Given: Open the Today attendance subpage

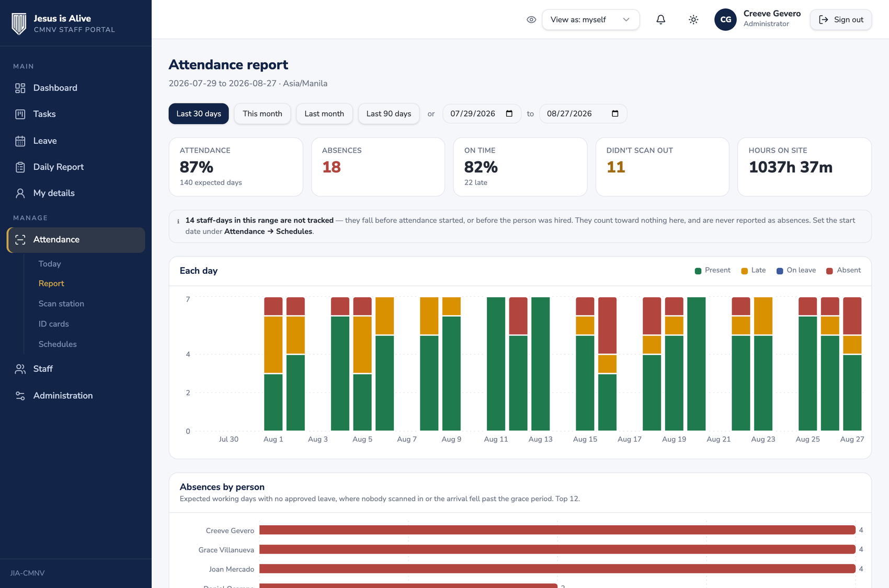Looking at the screenshot, I should click(50, 264).
